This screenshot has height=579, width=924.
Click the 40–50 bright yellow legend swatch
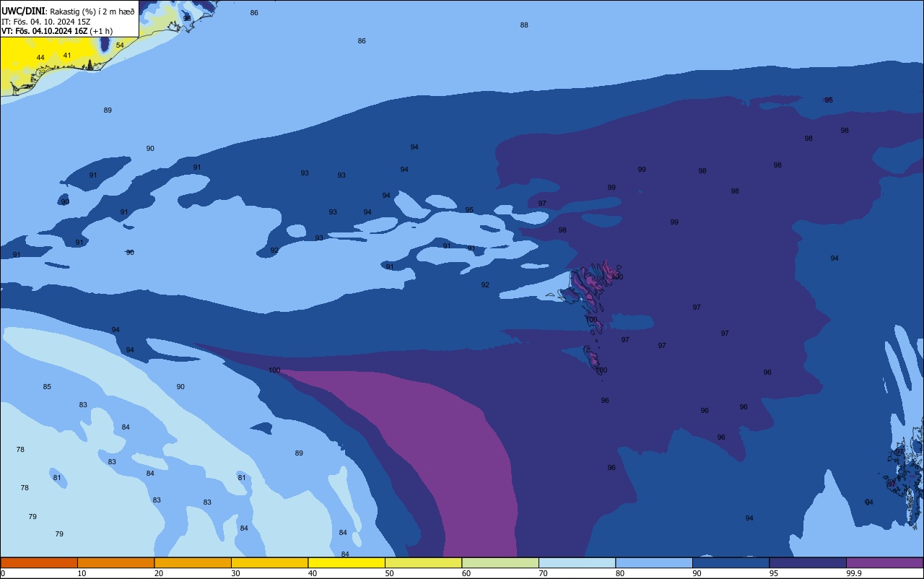(x=346, y=562)
